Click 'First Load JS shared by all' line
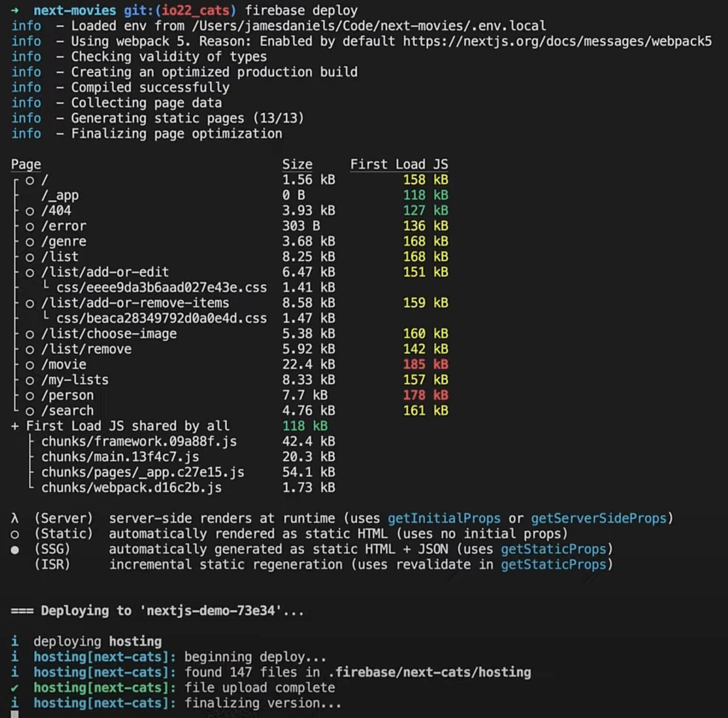Screen dimensions: 728x718 pos(127,426)
